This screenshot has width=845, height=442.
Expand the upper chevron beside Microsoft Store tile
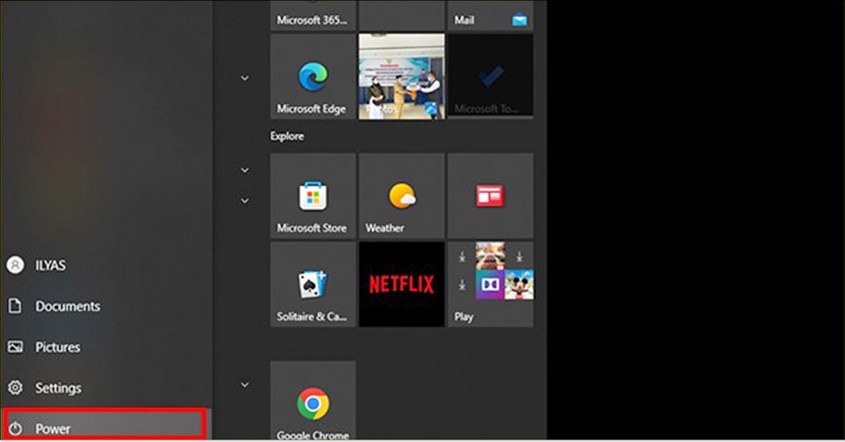coord(245,170)
